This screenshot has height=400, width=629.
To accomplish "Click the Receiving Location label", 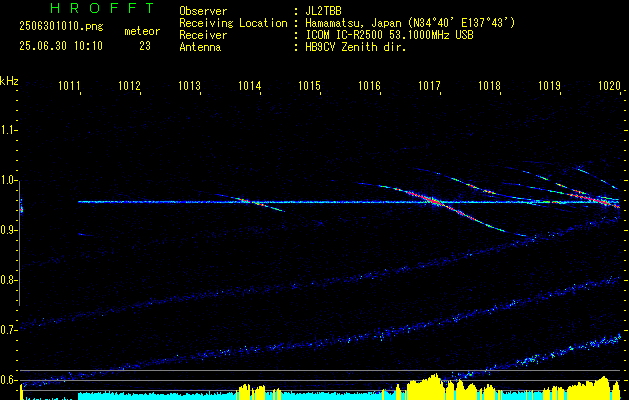I will 233,23.
